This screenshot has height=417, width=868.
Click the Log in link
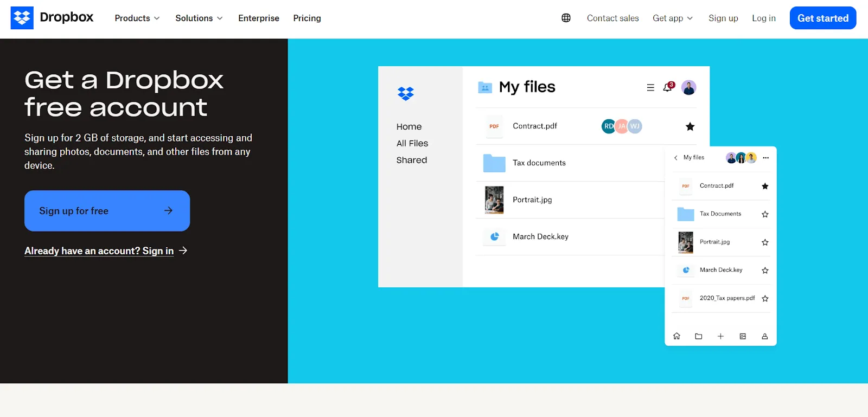point(764,18)
